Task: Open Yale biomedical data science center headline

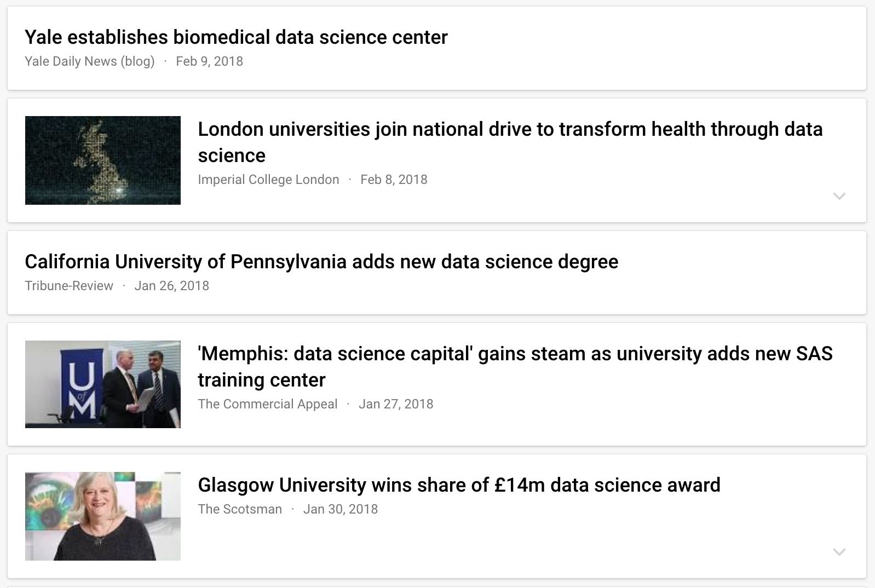Action: pyautogui.click(x=236, y=37)
